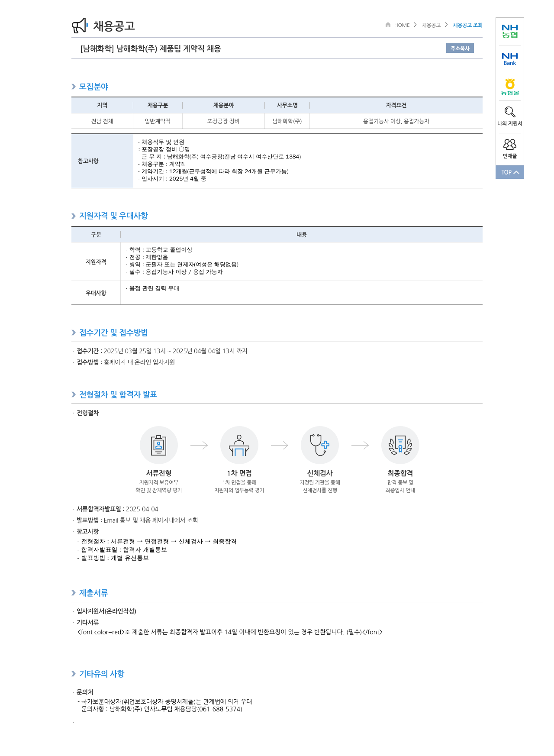Screen dimensions: 554x756
Task: Click the chevron beside 전형절차 및 합격자 발표
Action: click(74, 394)
